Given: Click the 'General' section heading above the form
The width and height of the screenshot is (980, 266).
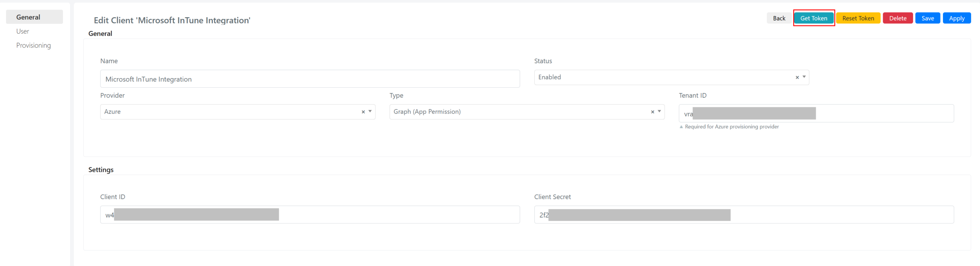Looking at the screenshot, I should click(x=100, y=34).
